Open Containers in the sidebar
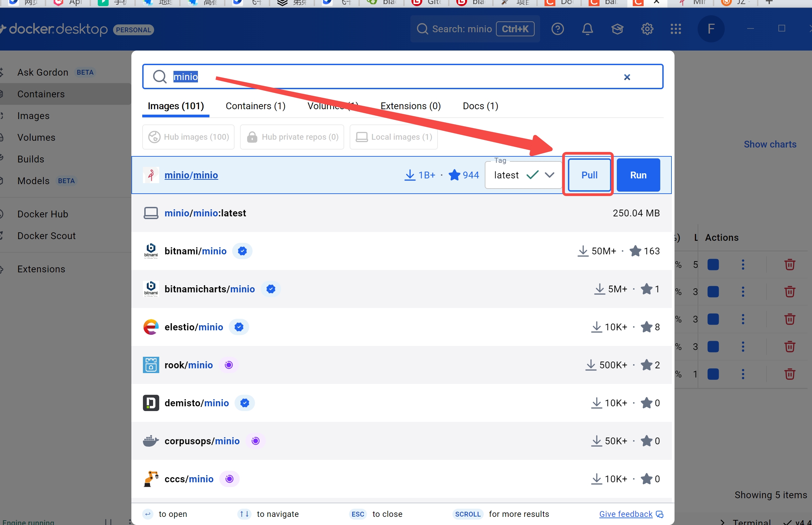812x525 pixels. [x=65, y=94]
